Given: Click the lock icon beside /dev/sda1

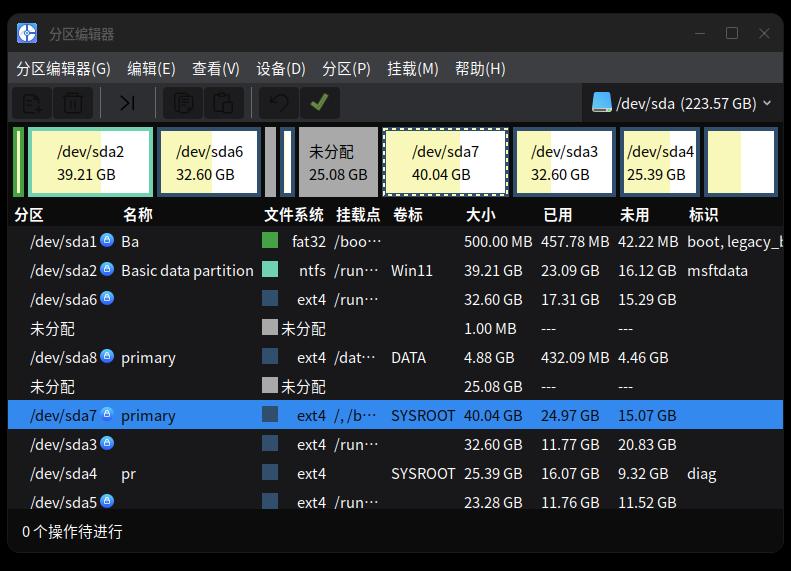Looking at the screenshot, I should pos(106,240).
